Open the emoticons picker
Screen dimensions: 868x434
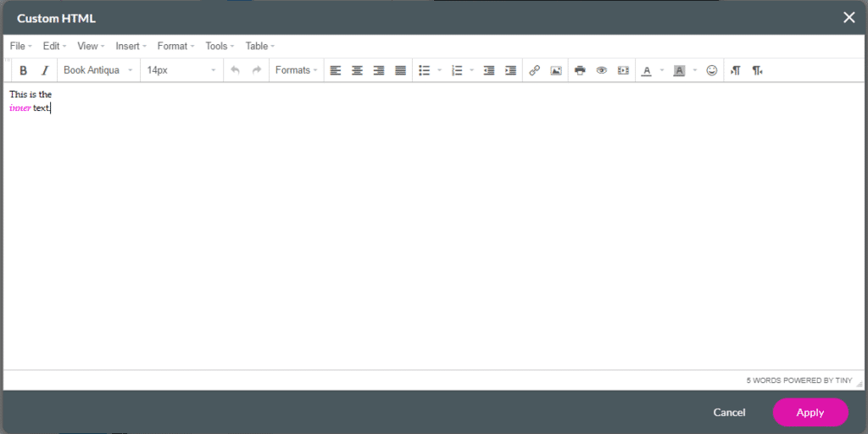coord(712,70)
